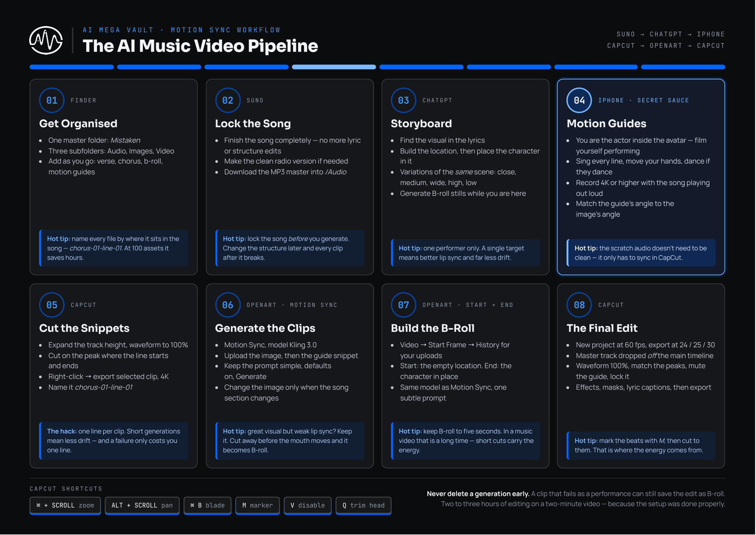Select the first progress bar segment
This screenshot has width=756, height=535.
(71, 67)
